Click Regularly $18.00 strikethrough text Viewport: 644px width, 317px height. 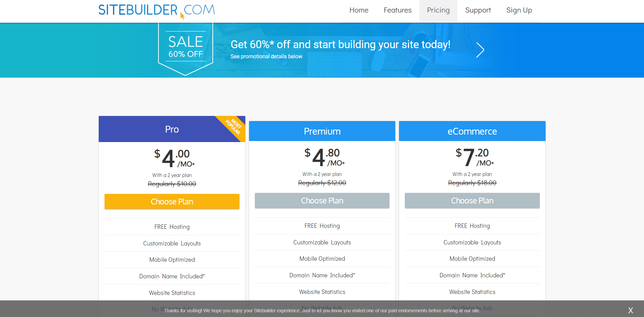(472, 183)
